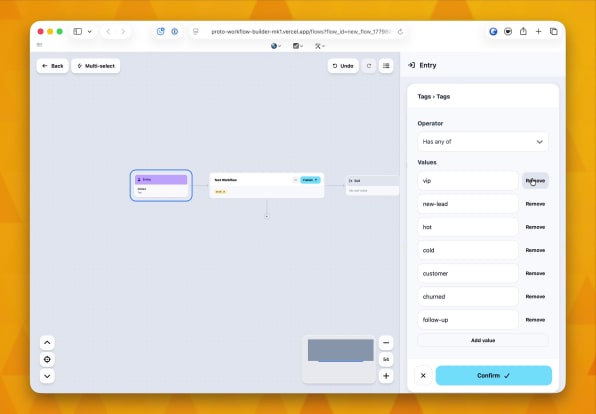Open the Operator dropdown Has any of

(x=483, y=142)
